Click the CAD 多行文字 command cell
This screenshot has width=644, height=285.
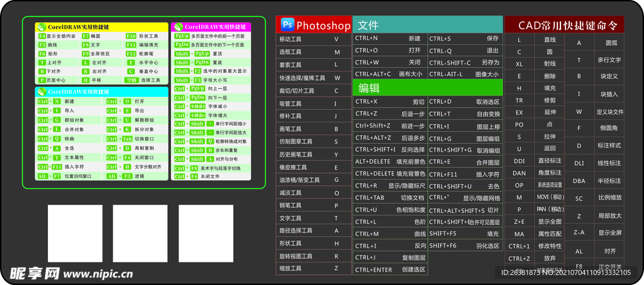609,60
